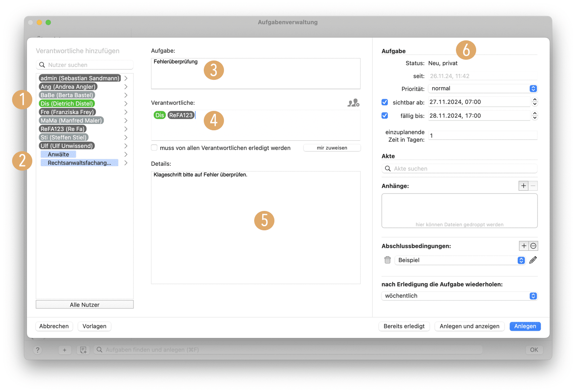Click mir zuweisen button
This screenshot has width=577, height=392.
tap(332, 148)
